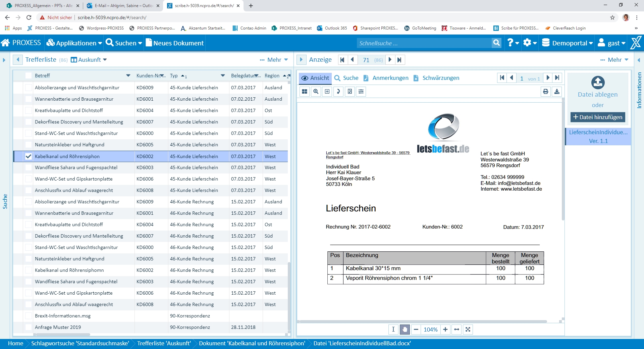Viewport: 644px width, 349px height.
Task: Check the Abisolierzange Lieferschein row checkbox
Action: click(x=29, y=88)
